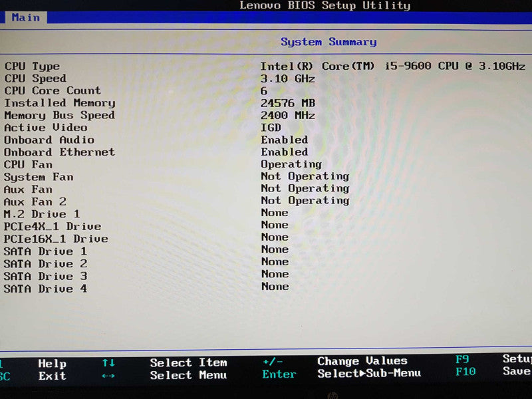Click Not Operating beside Aux Fan 2

[305, 201]
